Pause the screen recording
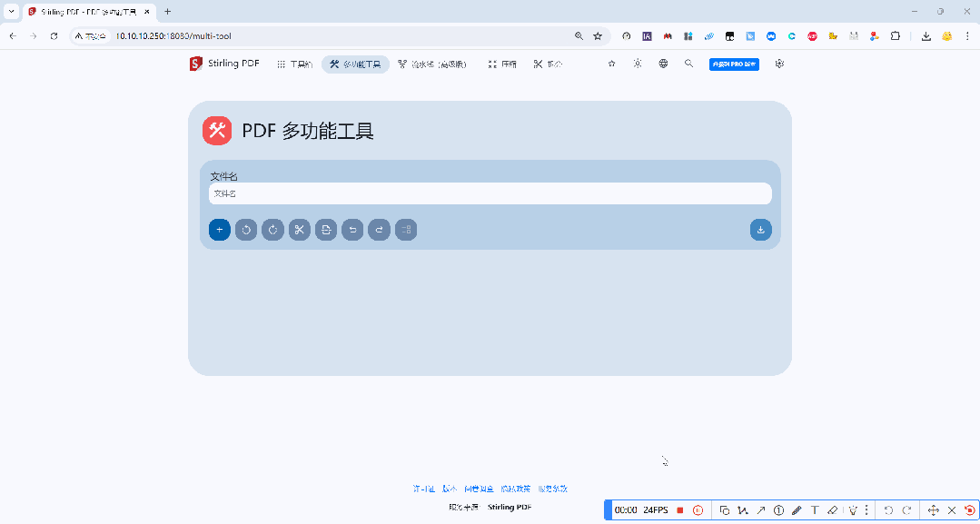Image resolution: width=980 pixels, height=524 pixels. [698, 509]
